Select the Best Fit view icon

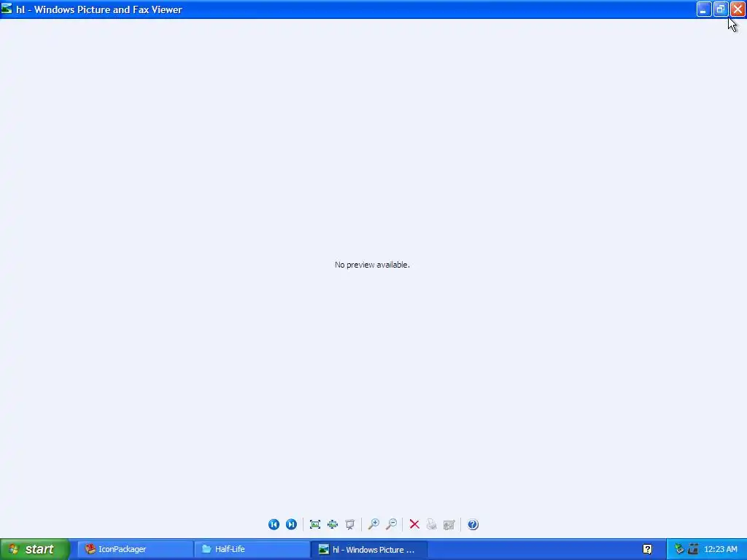[x=315, y=524]
